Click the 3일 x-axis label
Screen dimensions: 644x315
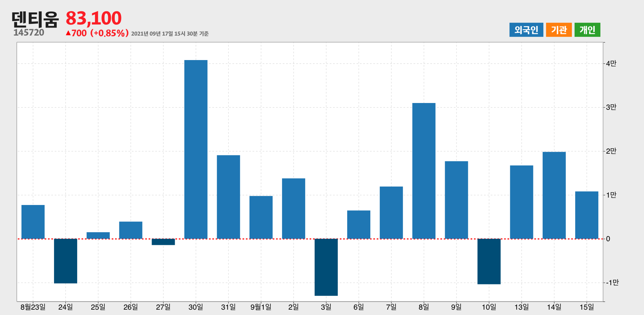[x=326, y=307]
